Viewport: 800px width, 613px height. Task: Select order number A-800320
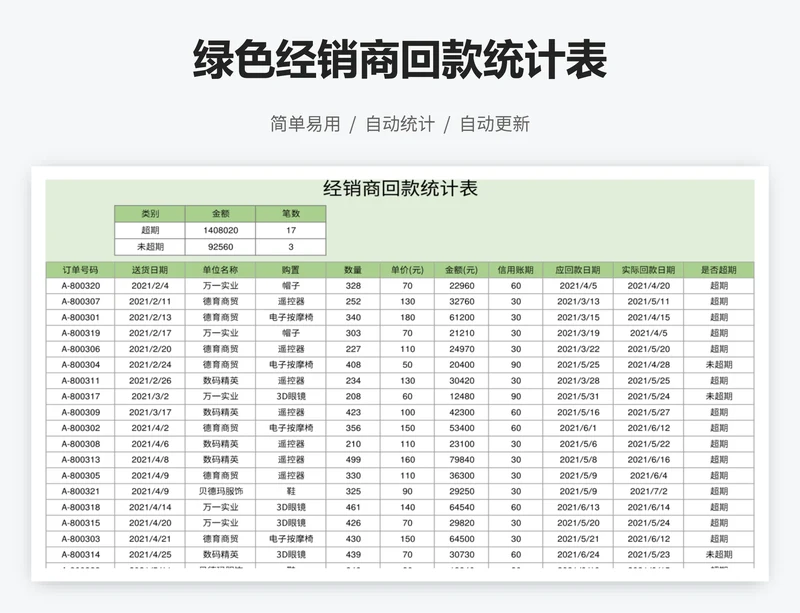[x=81, y=286]
